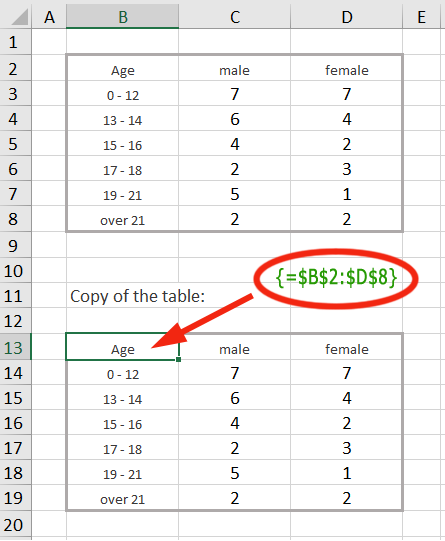Select cell C7 with male value 5
445x541 pixels.
click(235, 193)
